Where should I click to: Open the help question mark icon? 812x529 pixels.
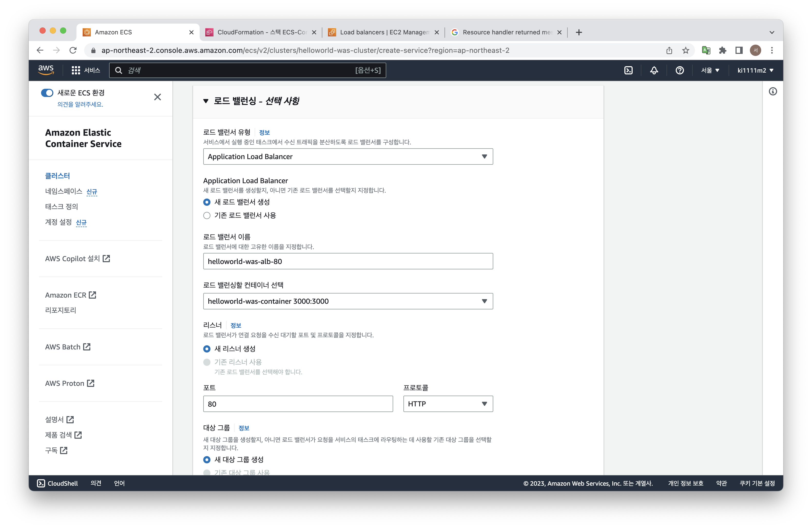(x=679, y=70)
